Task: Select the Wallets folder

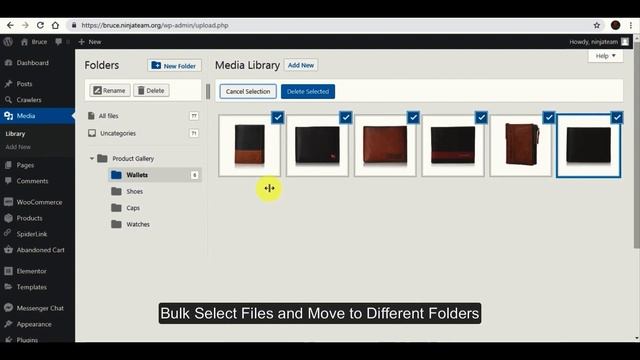Action: coord(155,175)
